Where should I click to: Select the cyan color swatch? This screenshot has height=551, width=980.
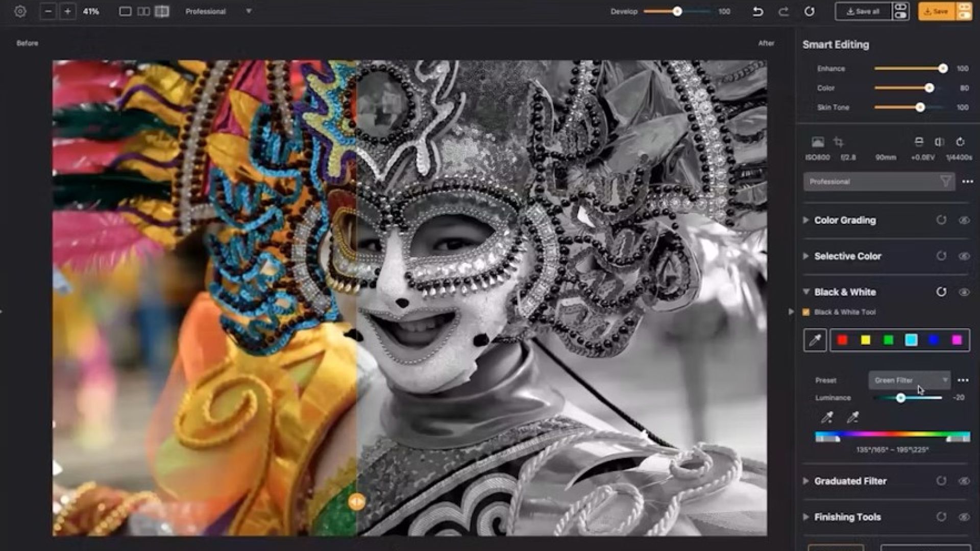911,340
